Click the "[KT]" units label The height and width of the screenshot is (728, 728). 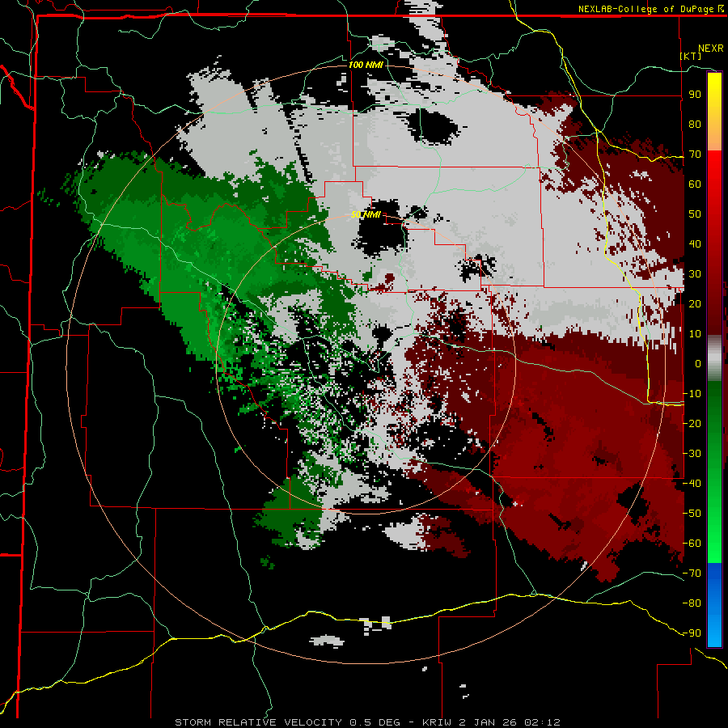coord(691,56)
